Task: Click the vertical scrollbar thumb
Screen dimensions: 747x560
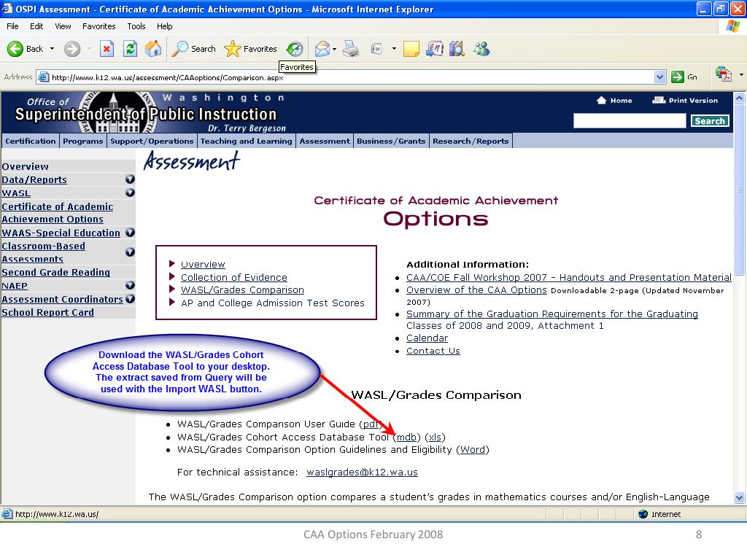Action: point(740,190)
